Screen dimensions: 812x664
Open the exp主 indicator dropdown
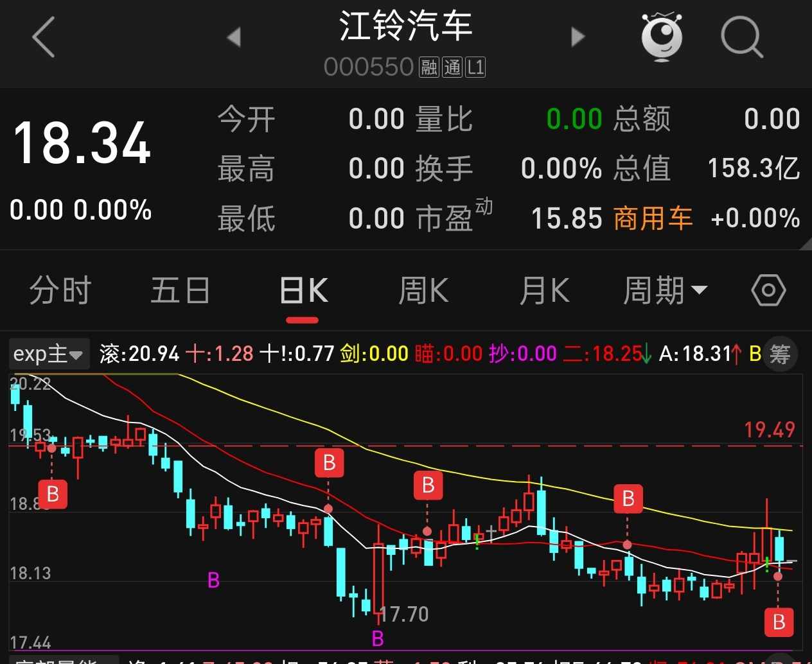(x=49, y=354)
